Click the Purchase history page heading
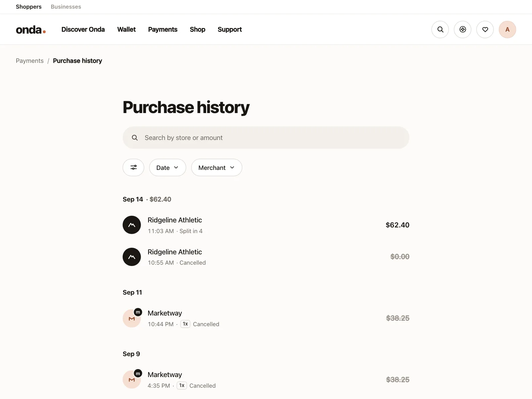This screenshot has width=532, height=399. (x=186, y=107)
